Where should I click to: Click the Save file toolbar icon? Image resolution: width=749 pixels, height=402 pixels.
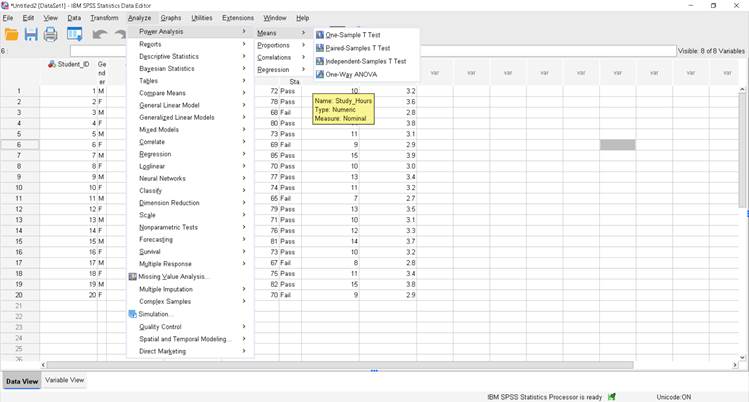[30, 35]
